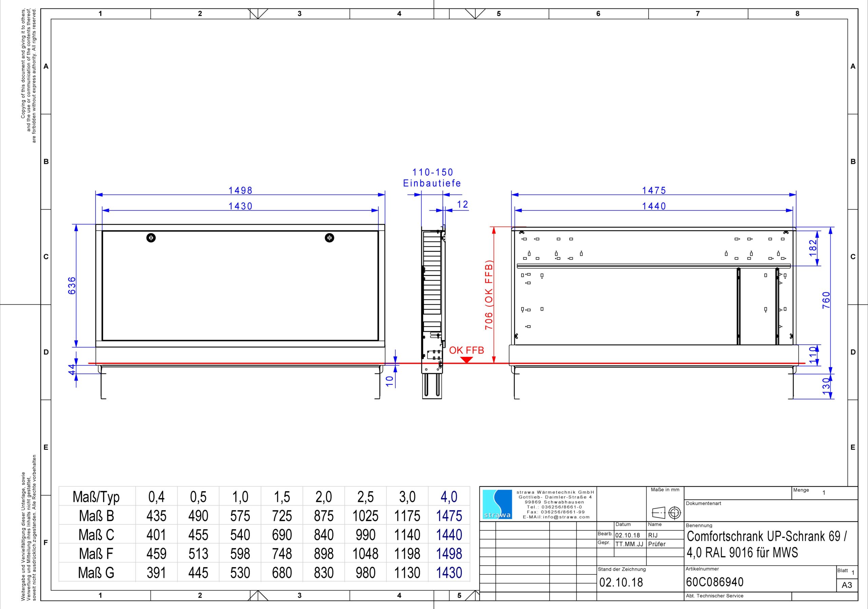Click the 'Maß B' row label
Viewport: 868px width, 609px height.
pos(96,516)
